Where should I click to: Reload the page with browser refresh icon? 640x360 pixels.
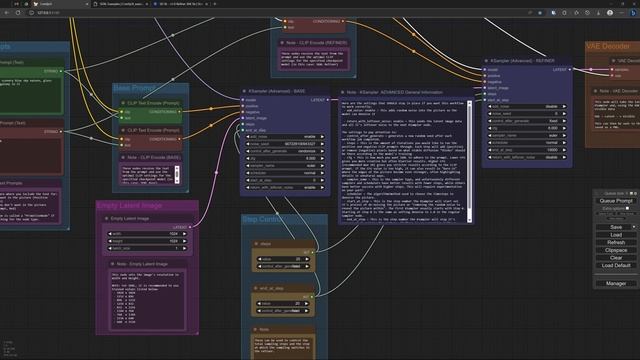(18, 13)
